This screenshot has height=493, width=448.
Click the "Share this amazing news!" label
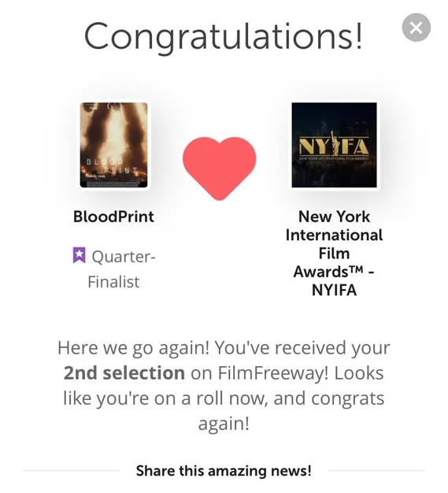click(224, 471)
